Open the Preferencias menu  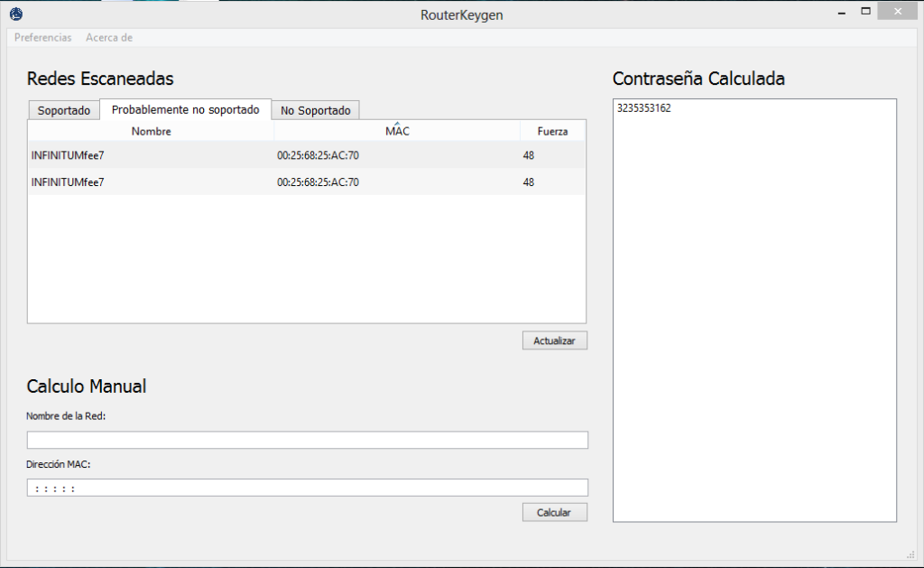pos(43,38)
